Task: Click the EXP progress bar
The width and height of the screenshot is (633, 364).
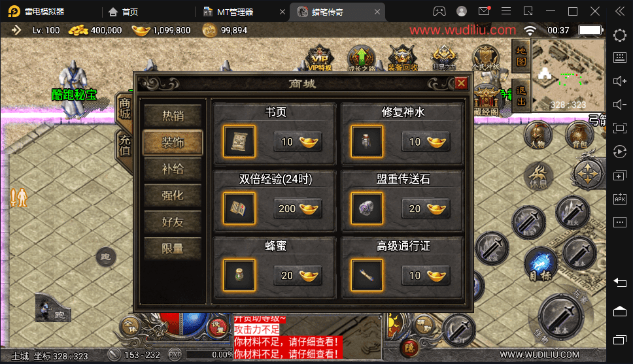Action: (209, 355)
